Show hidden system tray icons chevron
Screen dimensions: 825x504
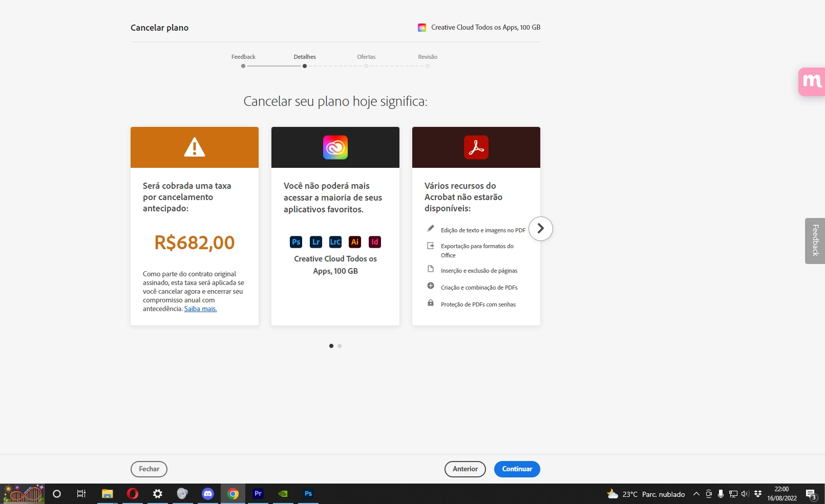696,494
